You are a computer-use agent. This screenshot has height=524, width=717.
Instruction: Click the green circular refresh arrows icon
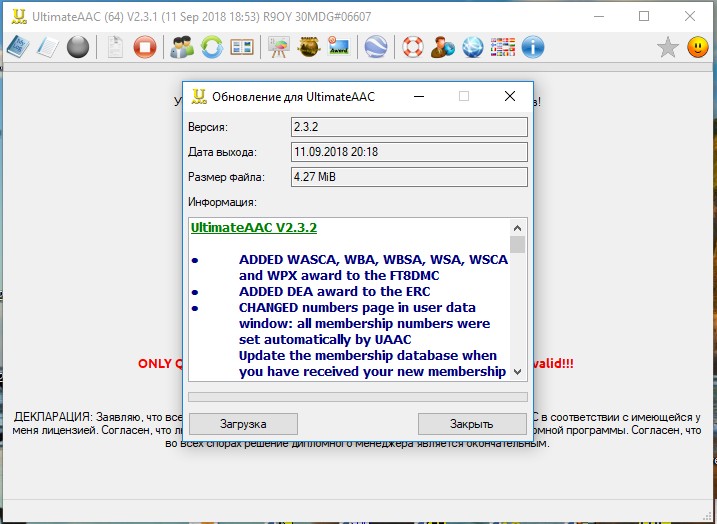(212, 47)
